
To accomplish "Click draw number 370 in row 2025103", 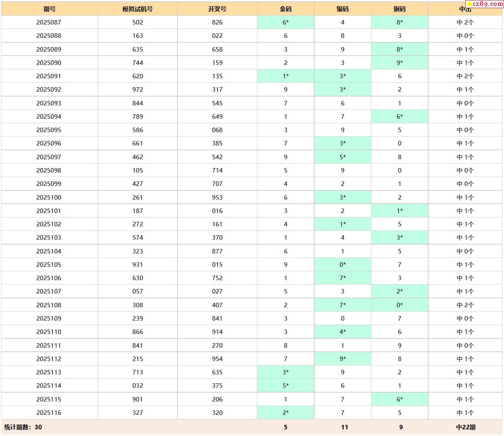I will [217, 237].
